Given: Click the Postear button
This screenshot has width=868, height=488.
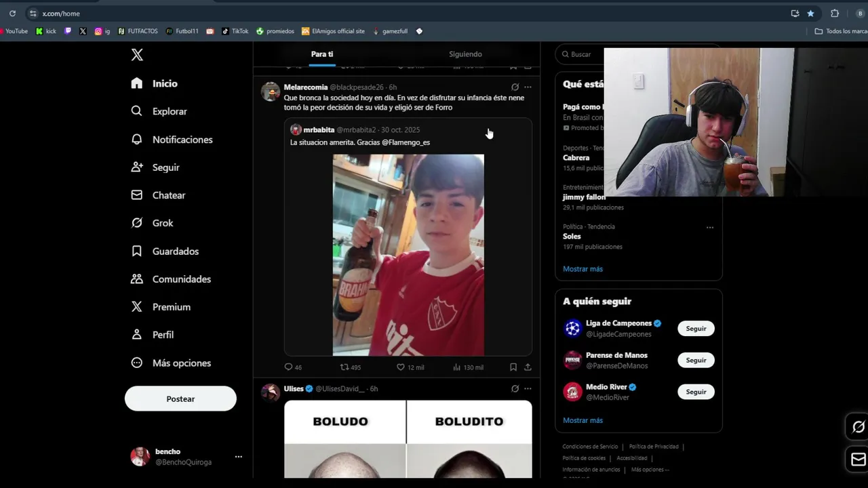Looking at the screenshot, I should point(180,399).
